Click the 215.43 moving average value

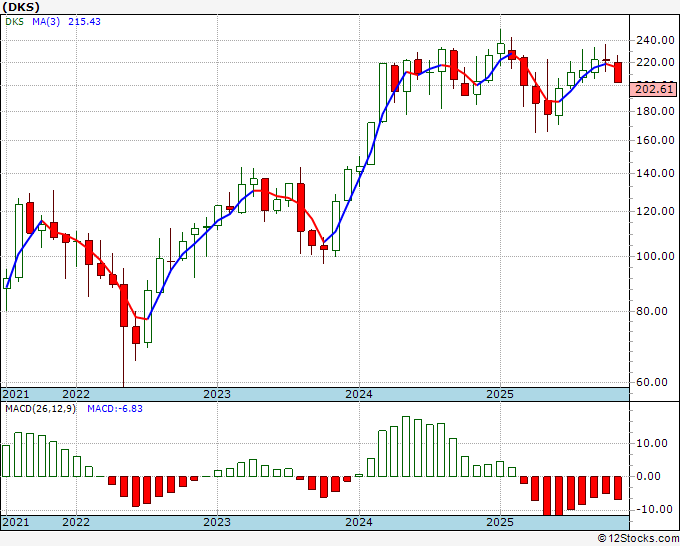coord(85,21)
